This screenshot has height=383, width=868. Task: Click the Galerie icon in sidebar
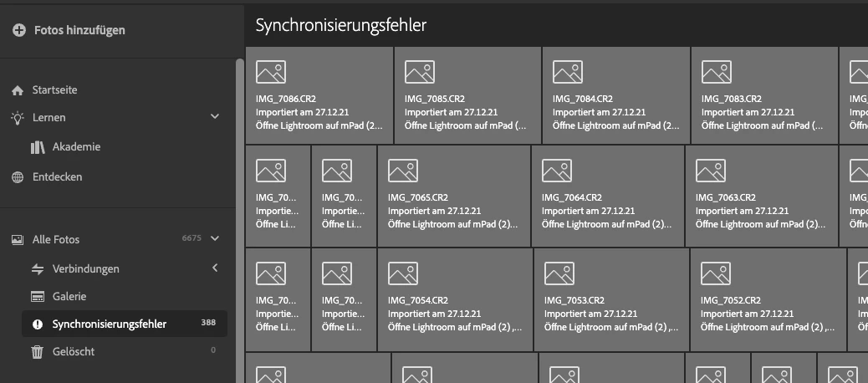pos(38,297)
